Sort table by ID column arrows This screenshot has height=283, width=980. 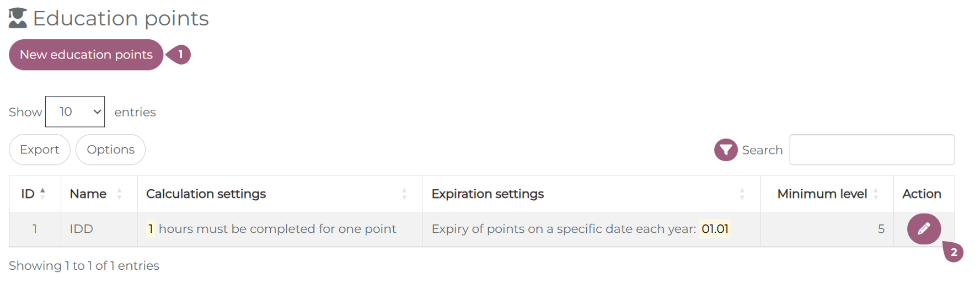tap(42, 194)
